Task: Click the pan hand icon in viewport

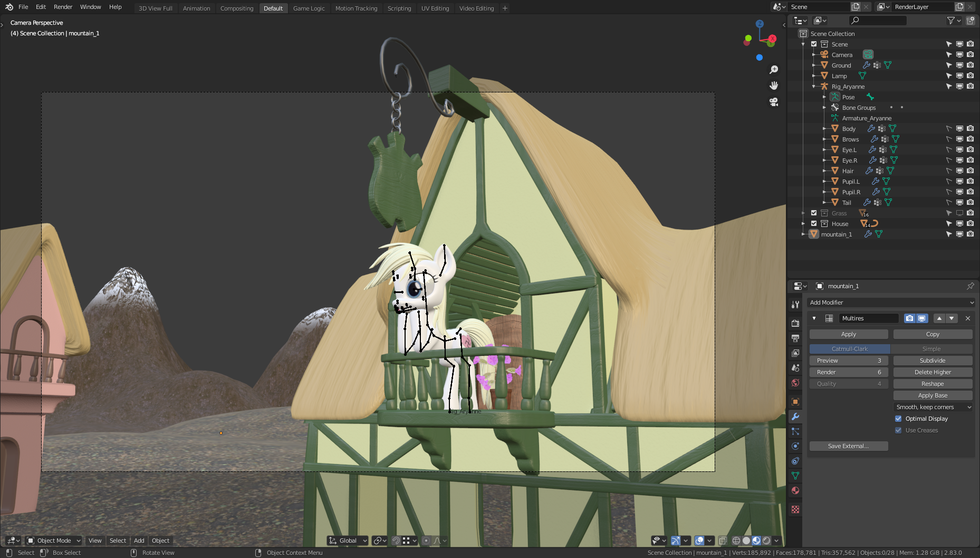Action: point(774,86)
